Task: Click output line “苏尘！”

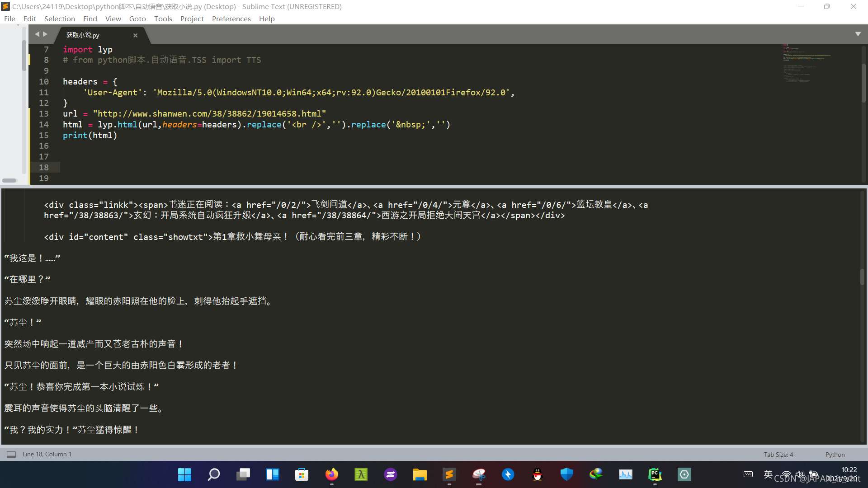Action: [x=23, y=322]
